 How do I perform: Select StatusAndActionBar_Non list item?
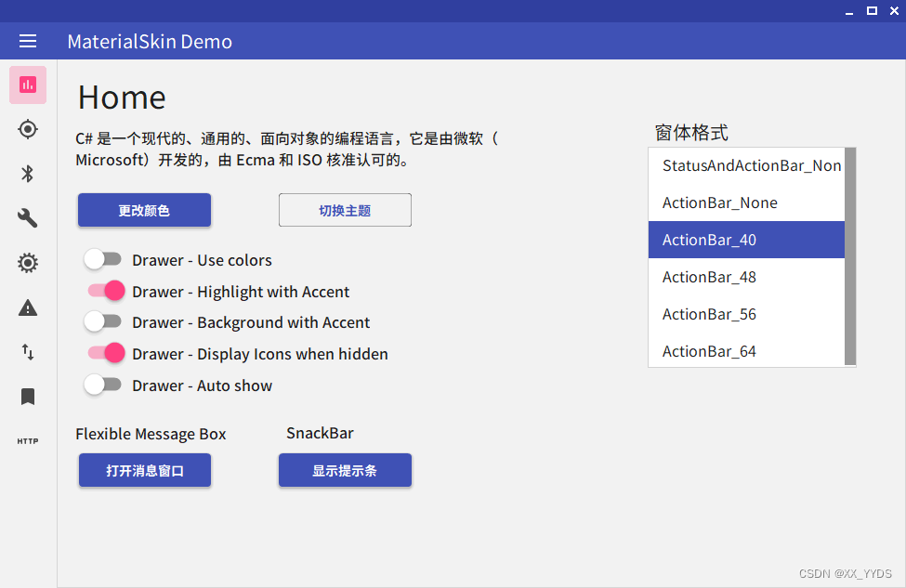(x=746, y=165)
